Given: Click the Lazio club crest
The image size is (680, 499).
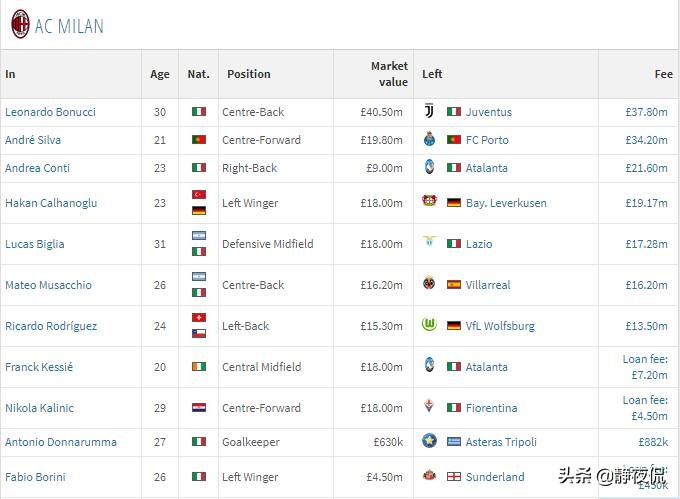Looking at the screenshot, I should pyautogui.click(x=430, y=243).
